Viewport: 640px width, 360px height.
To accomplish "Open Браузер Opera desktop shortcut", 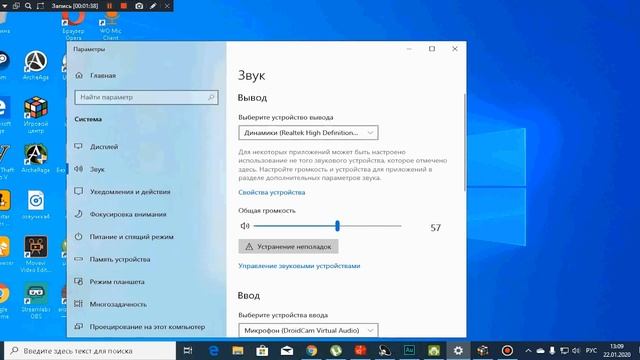I will (x=73, y=25).
